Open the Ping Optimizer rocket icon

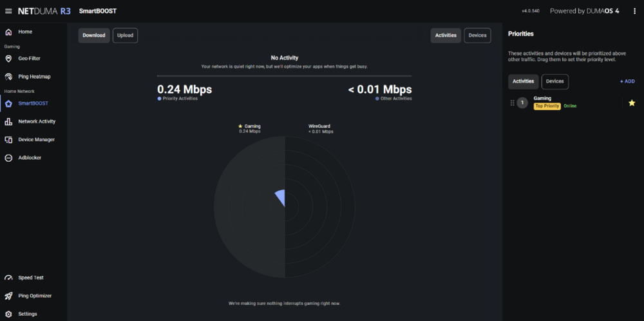(x=8, y=296)
